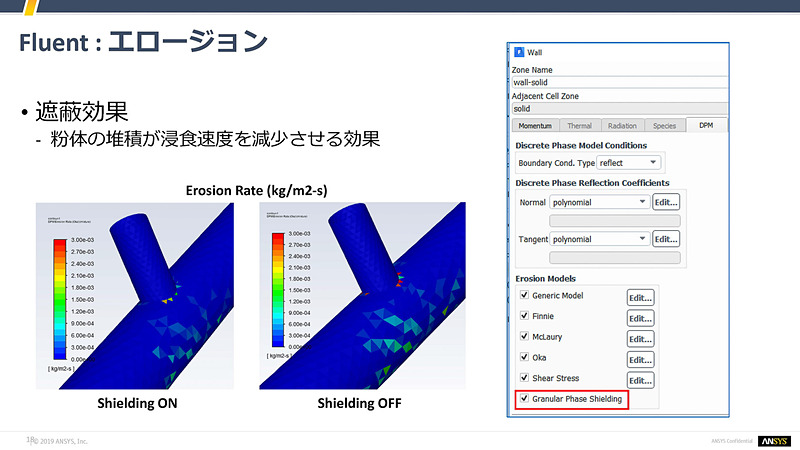The width and height of the screenshot is (800, 450).
Task: Click the 'Erosion Models' section label
Action: [545, 279]
